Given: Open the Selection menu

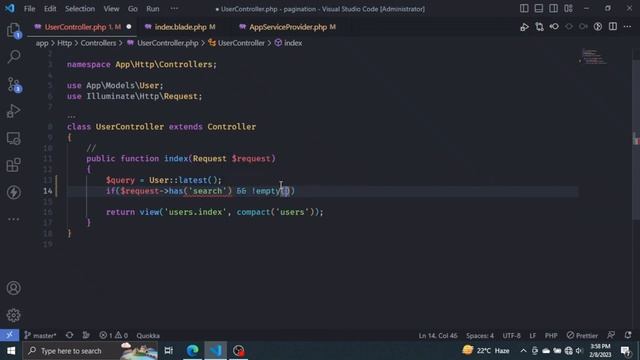Looking at the screenshot, I should [80, 9].
